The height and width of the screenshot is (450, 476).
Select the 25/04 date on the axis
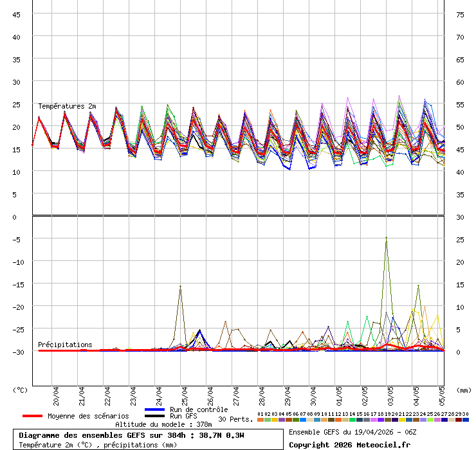pos(185,393)
